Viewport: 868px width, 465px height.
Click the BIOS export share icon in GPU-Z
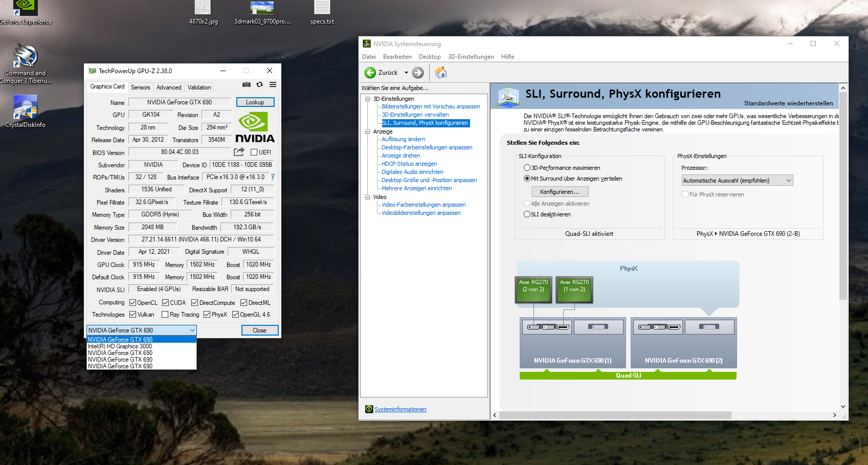click(239, 152)
